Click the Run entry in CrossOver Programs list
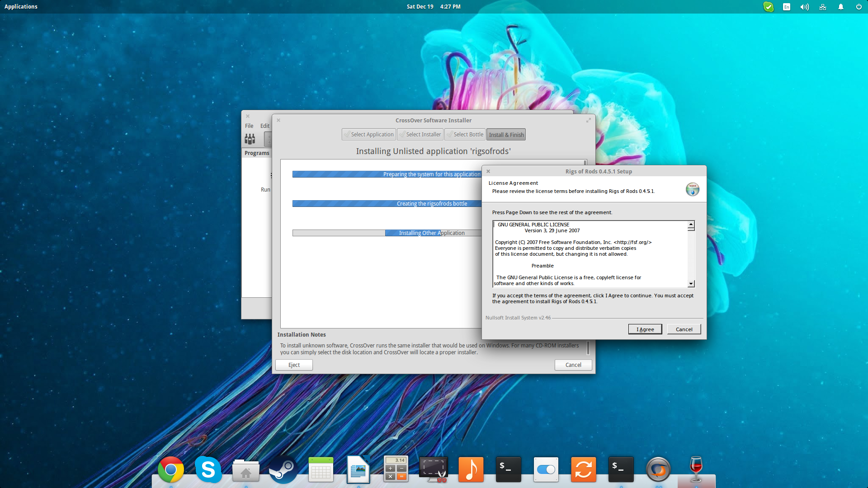Viewport: 868px width, 488px height. click(x=265, y=190)
